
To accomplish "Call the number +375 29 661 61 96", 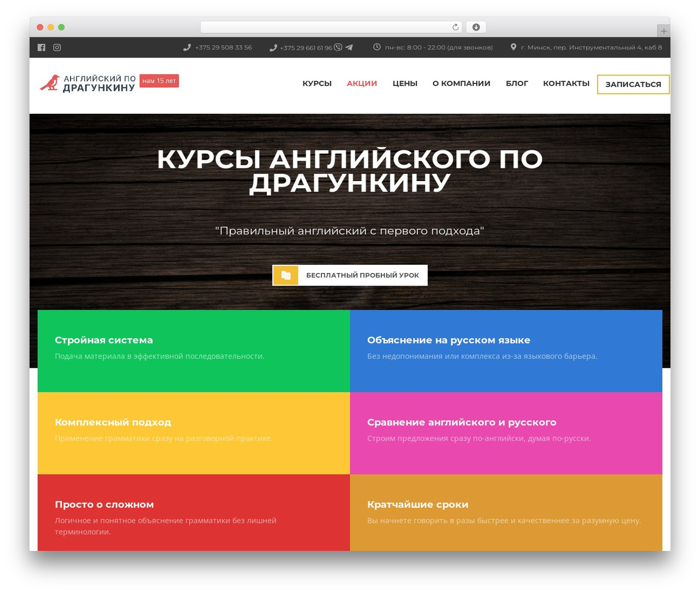I will pos(306,48).
